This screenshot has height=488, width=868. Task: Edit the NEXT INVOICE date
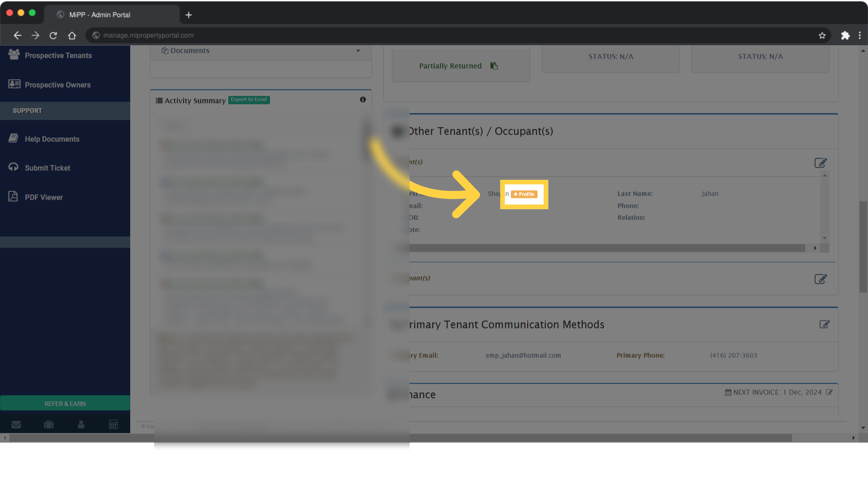pyautogui.click(x=829, y=393)
